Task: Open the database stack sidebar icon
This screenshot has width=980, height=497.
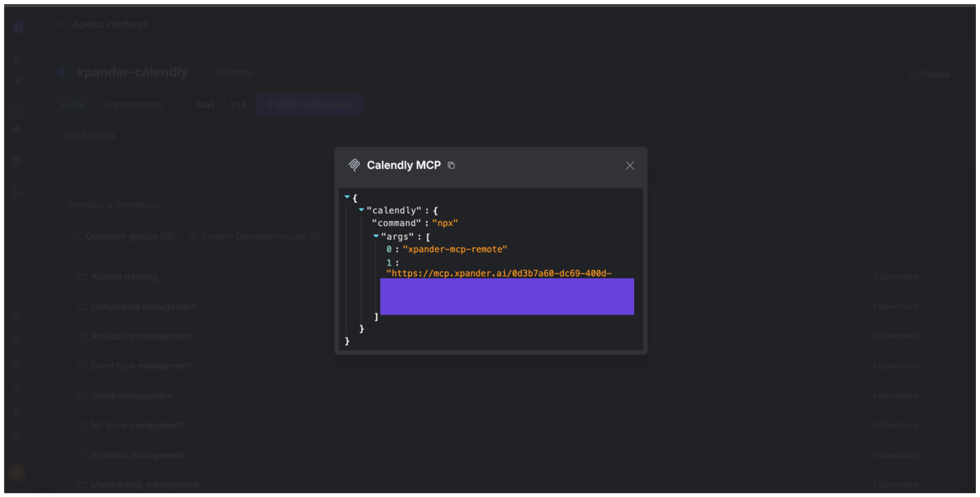Action: 17,161
